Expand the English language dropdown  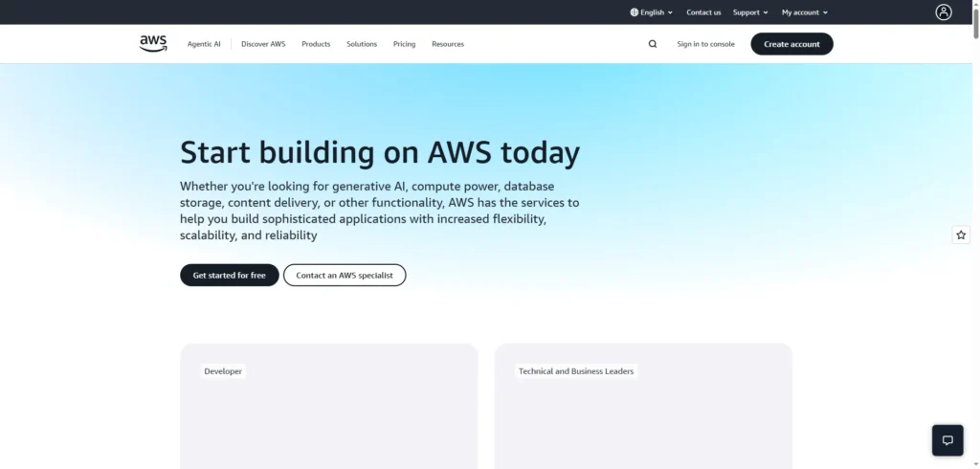[652, 12]
